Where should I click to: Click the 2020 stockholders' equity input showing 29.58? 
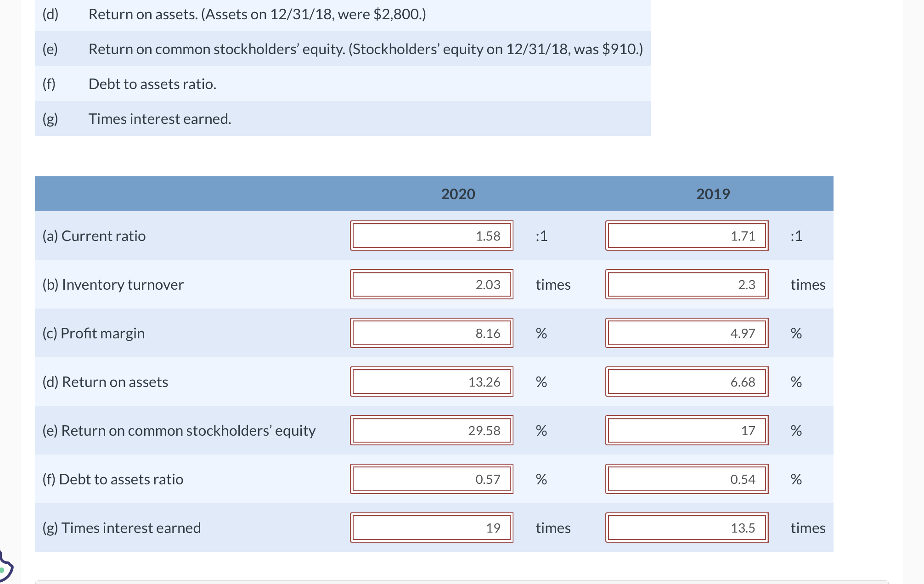point(431,431)
